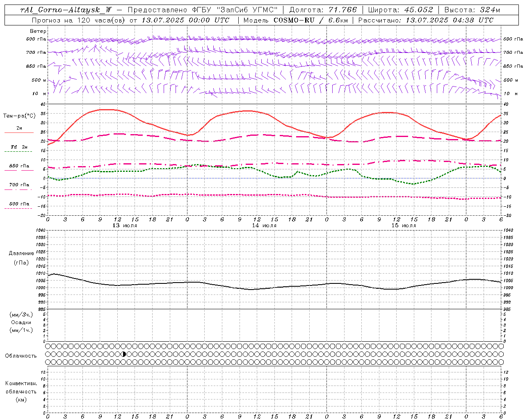Click the 13 июля date label
Image resolution: width=525 pixels, height=420 pixels.
click(x=125, y=226)
